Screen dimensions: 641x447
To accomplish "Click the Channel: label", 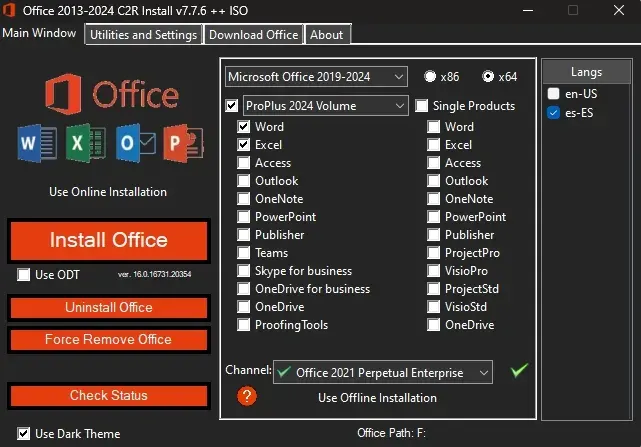I will 248,370.
